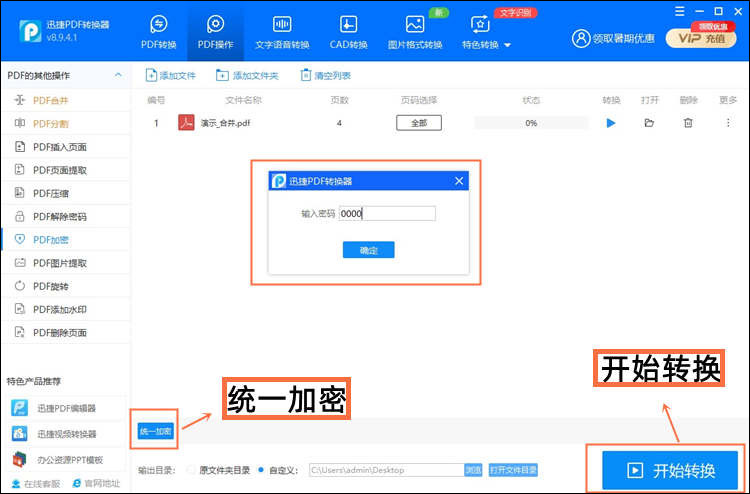Click the PDF合并 merge icon

click(20, 100)
